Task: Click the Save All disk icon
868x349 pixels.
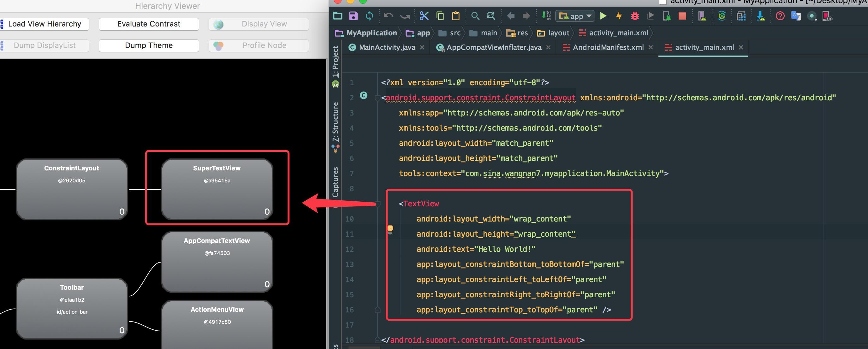Action: click(353, 16)
